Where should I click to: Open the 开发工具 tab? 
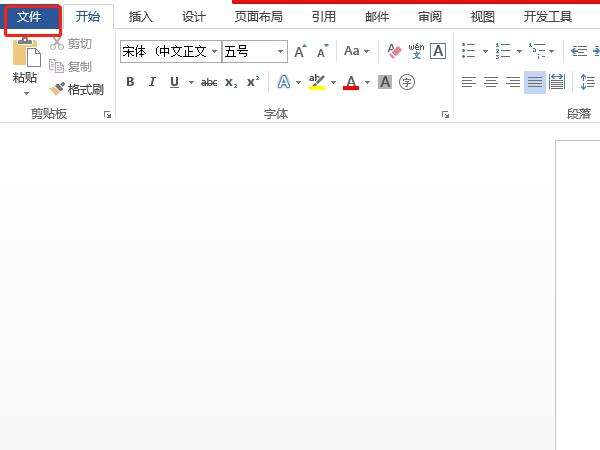coord(548,16)
